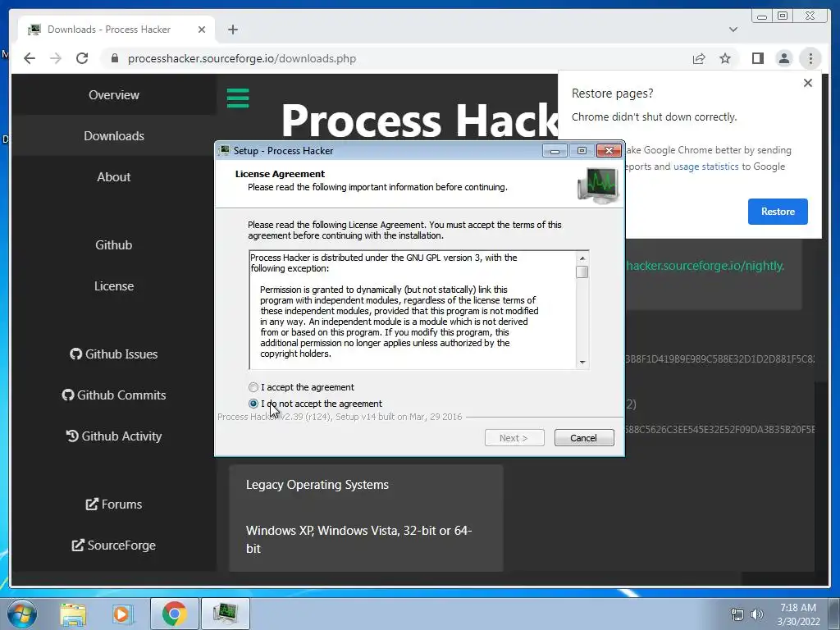The height and width of the screenshot is (630, 840).
Task: Click the disabled Next button in Setup
Action: [x=514, y=438]
